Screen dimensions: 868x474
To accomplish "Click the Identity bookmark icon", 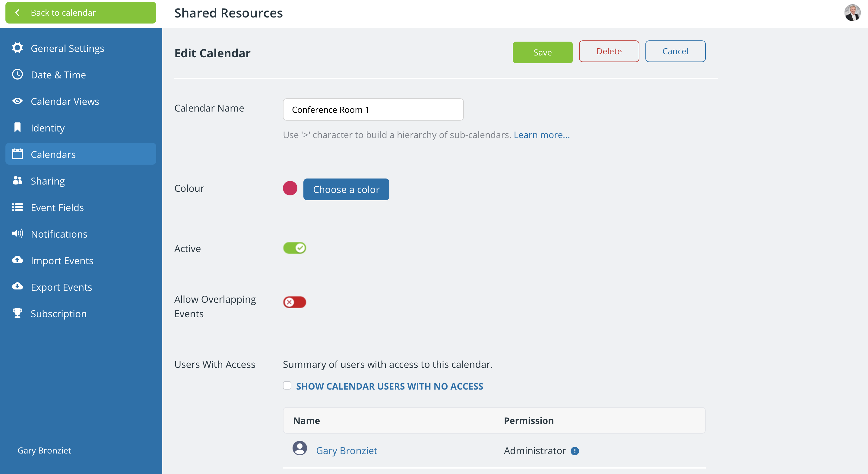I will (17, 127).
